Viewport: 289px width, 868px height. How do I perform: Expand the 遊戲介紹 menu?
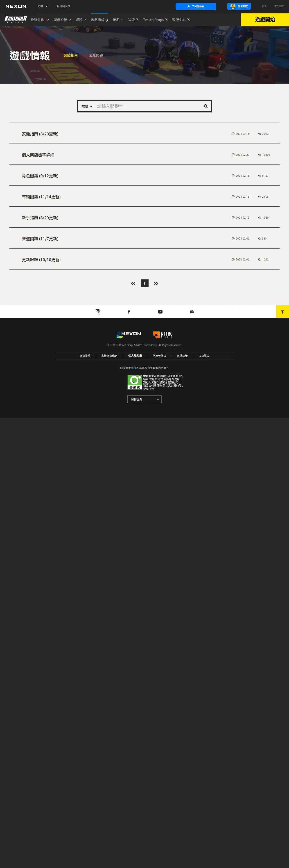pos(62,20)
